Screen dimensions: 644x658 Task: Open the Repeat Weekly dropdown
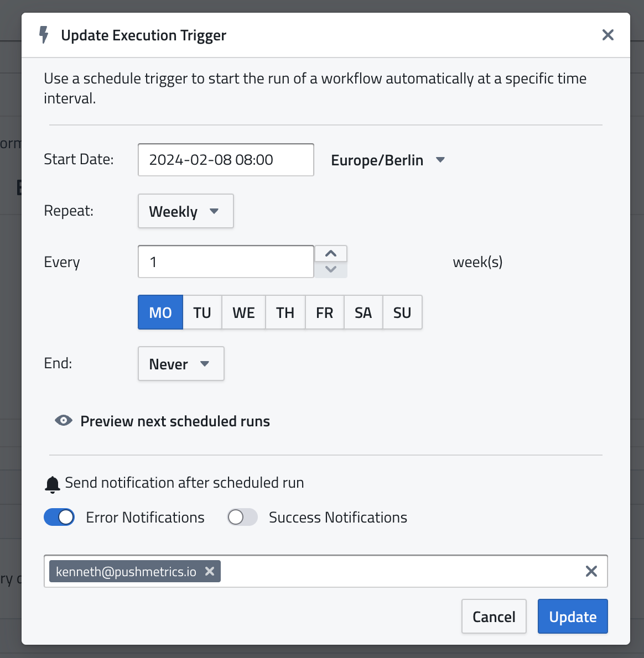tap(185, 211)
